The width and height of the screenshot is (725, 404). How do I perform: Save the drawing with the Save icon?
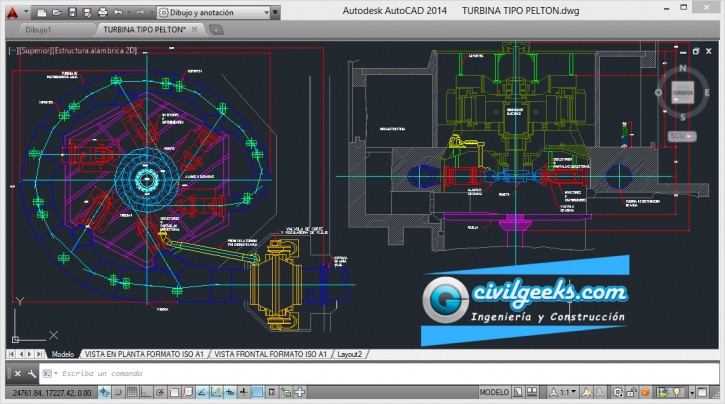click(72, 12)
